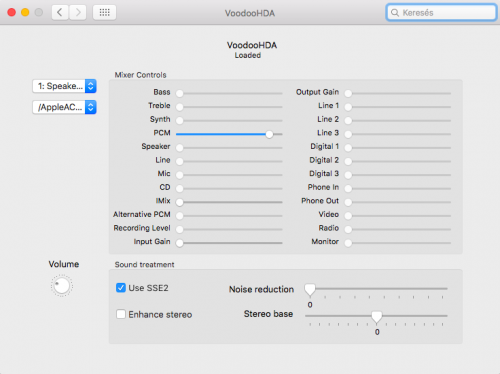Screen dimensions: 500x374
Task: Click the magnifier icon in the search field
Action: (x=395, y=13)
